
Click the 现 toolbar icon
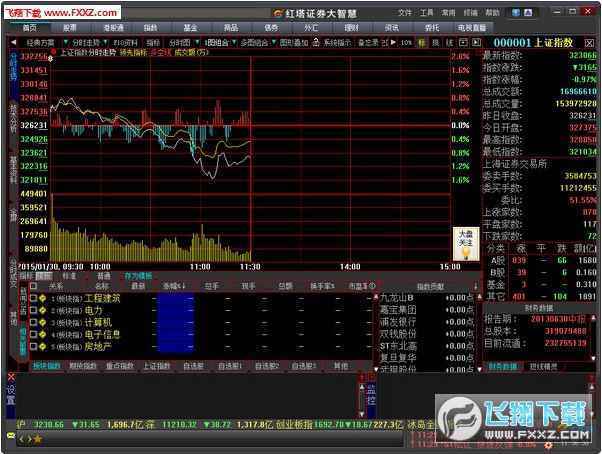pos(435,42)
